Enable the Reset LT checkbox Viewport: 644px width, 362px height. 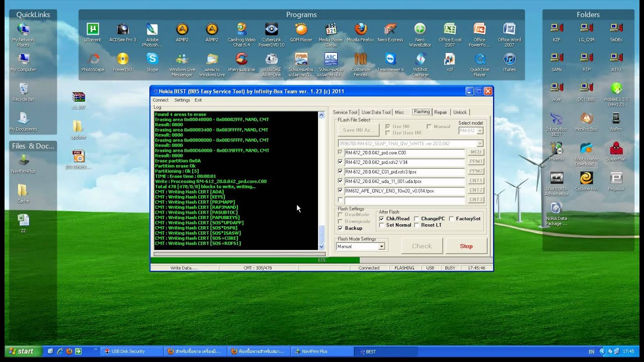pos(417,225)
